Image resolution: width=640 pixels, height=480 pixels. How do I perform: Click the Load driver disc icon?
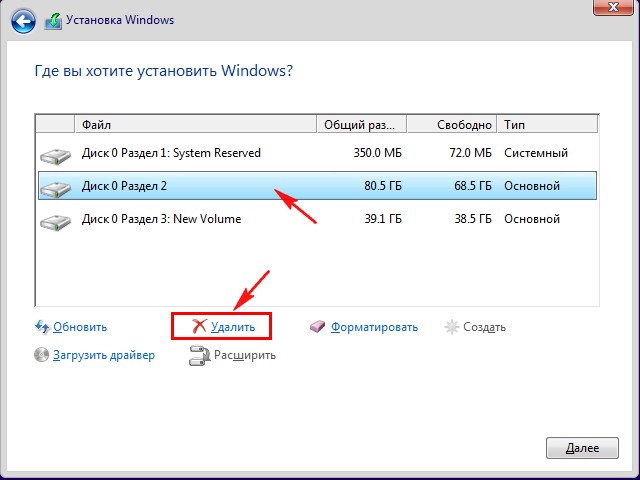(42, 355)
